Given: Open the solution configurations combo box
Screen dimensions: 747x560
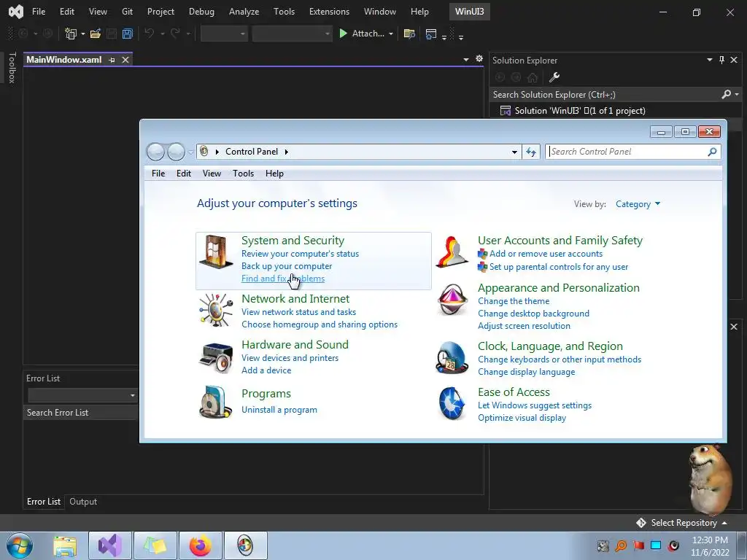Looking at the screenshot, I should tap(224, 34).
